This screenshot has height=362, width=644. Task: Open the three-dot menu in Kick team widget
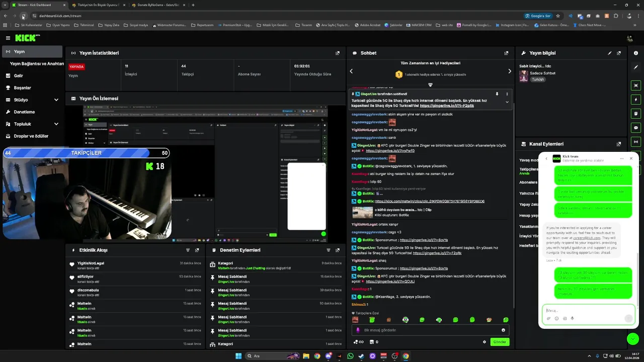[622, 158]
